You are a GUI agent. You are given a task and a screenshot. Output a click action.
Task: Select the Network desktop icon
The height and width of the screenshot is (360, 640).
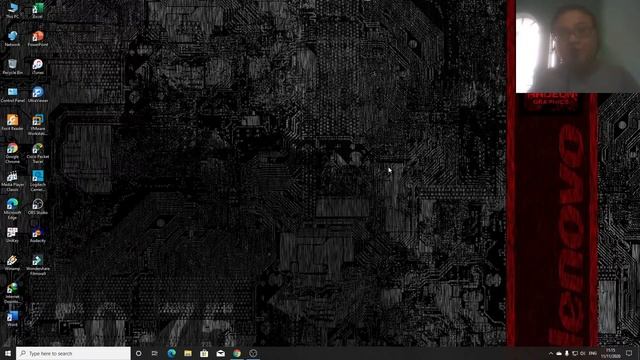click(13, 38)
